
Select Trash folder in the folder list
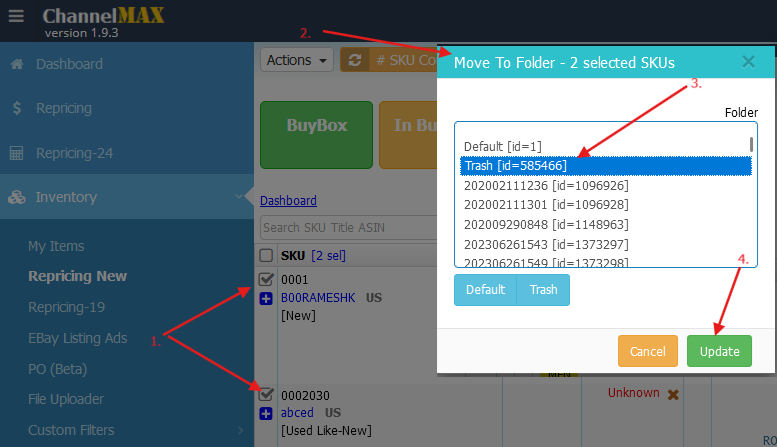[515, 166]
